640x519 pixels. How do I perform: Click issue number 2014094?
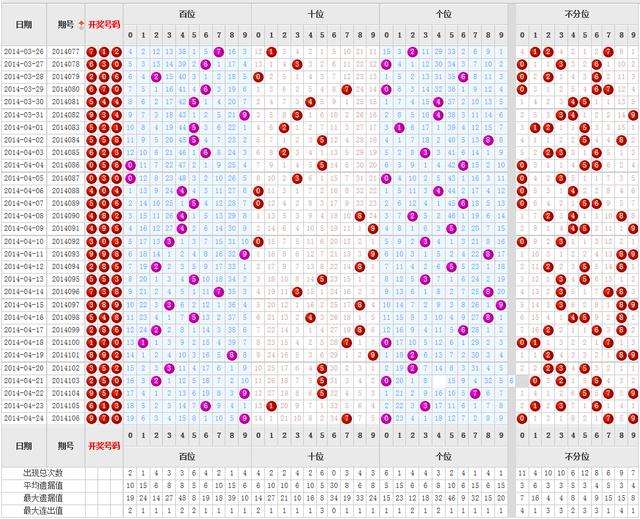(66, 266)
